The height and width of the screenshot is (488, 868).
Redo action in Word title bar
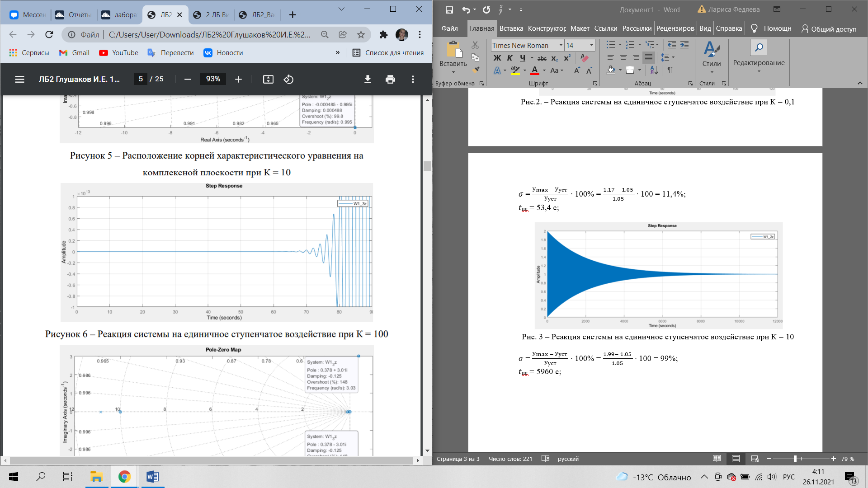[x=486, y=9]
